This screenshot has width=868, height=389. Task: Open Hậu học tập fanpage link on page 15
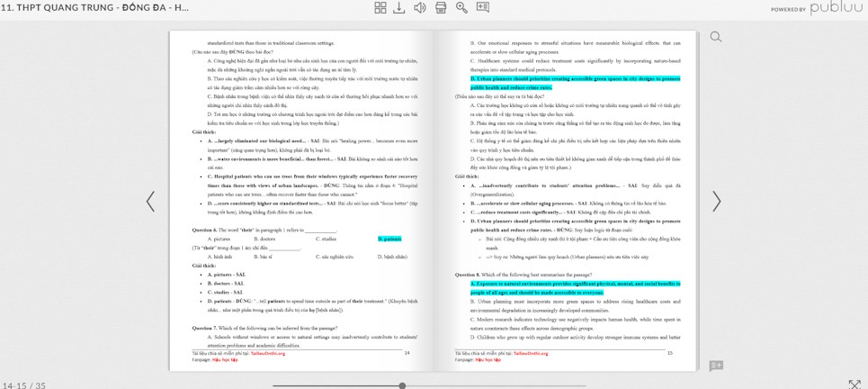pos(486,359)
